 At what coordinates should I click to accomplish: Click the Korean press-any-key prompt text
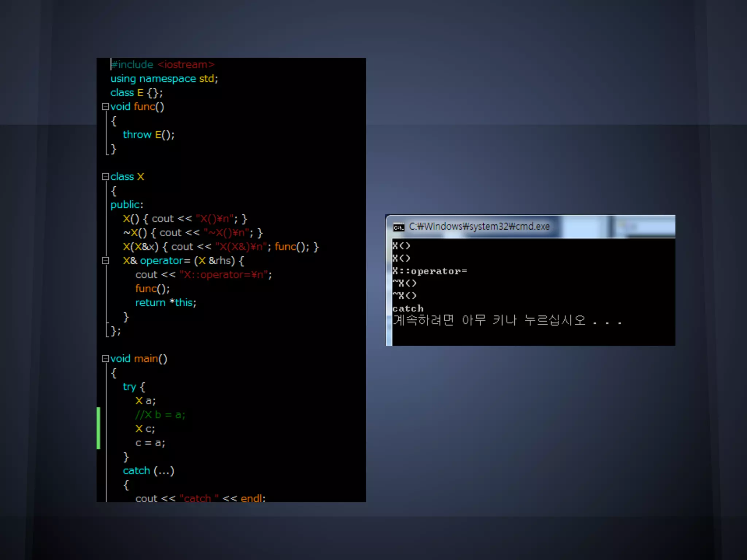pyautogui.click(x=507, y=321)
